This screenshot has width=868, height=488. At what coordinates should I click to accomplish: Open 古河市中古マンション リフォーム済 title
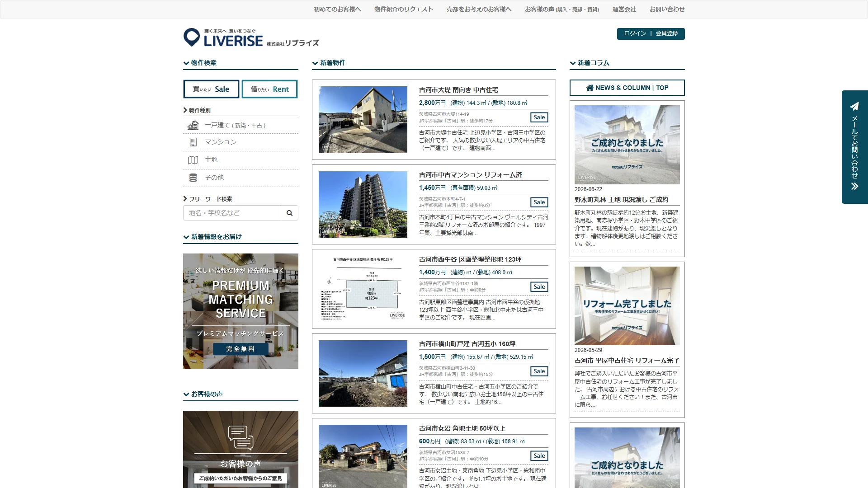click(470, 175)
